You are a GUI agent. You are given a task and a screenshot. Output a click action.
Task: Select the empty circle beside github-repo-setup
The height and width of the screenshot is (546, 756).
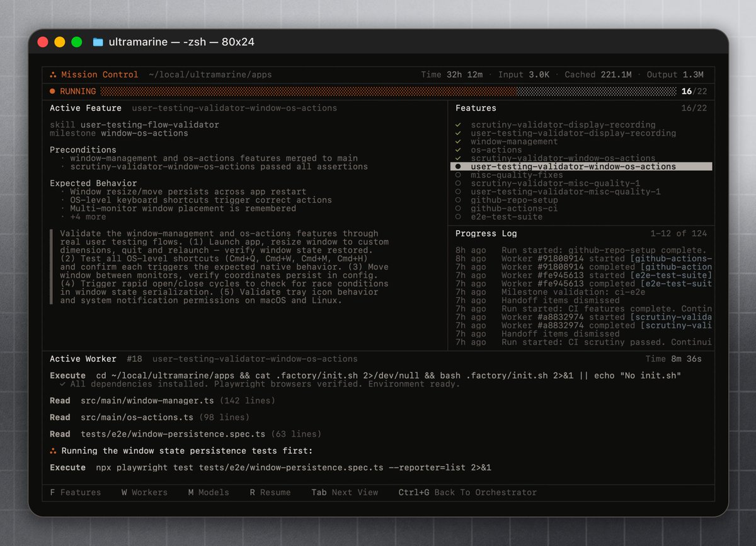458,200
